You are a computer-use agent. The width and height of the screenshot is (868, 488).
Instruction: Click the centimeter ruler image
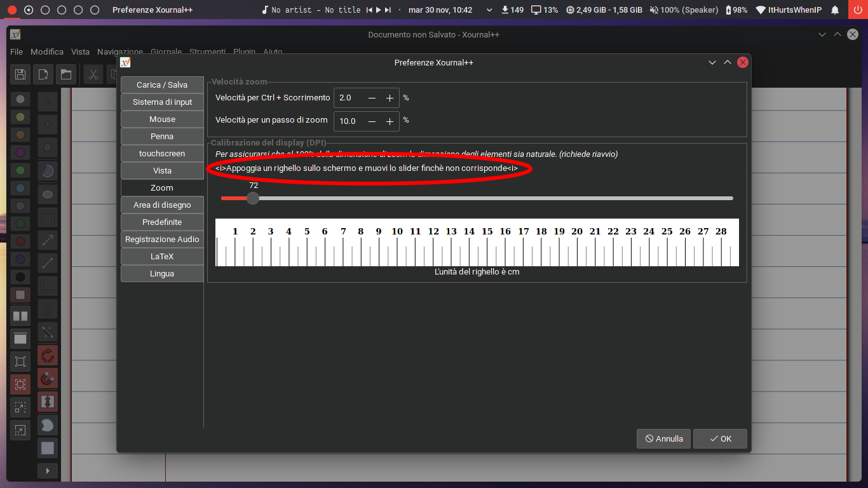(x=477, y=242)
